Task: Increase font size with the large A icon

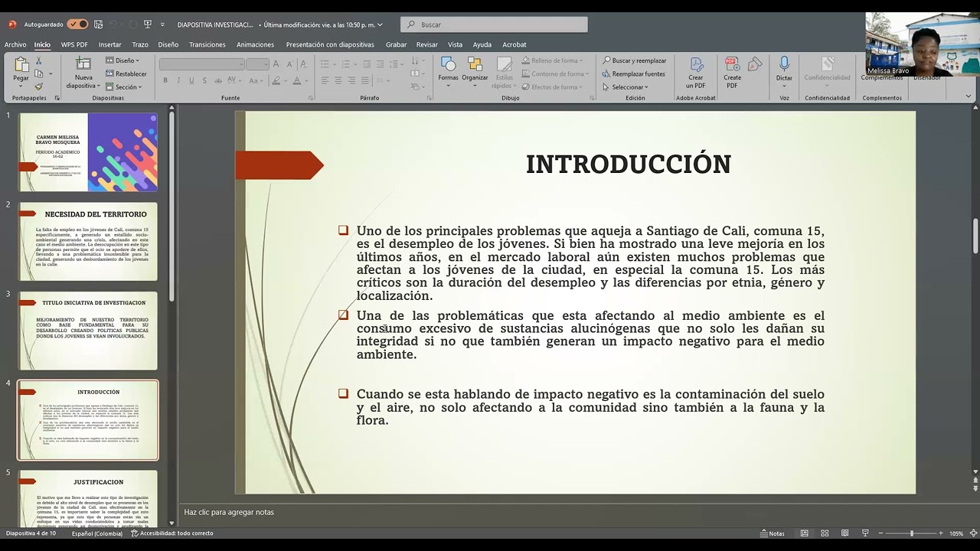Action: [278, 64]
